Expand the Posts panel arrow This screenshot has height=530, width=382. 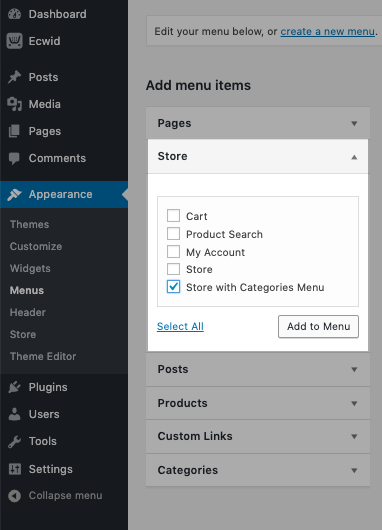pos(354,369)
